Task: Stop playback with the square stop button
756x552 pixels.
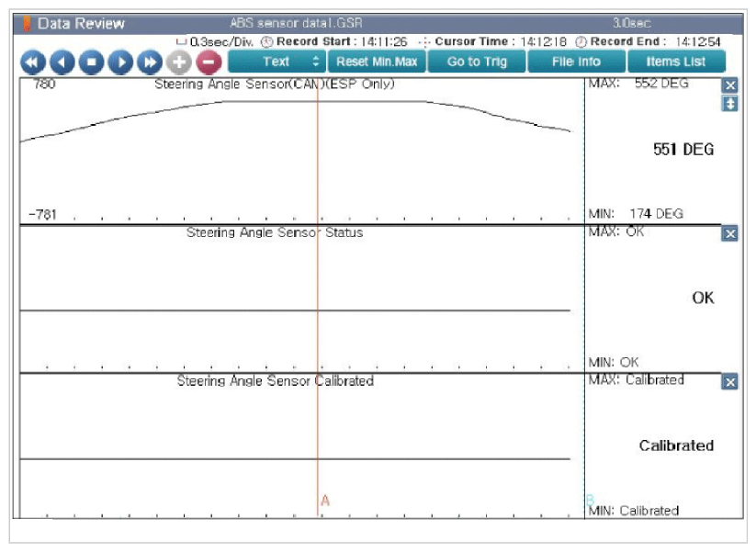Action: click(91, 62)
